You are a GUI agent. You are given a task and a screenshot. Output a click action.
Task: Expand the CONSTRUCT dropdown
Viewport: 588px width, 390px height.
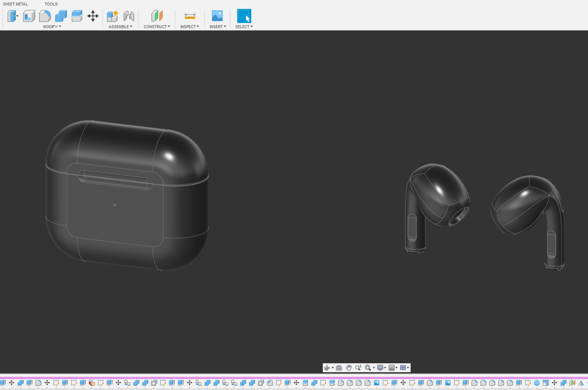[x=157, y=27]
